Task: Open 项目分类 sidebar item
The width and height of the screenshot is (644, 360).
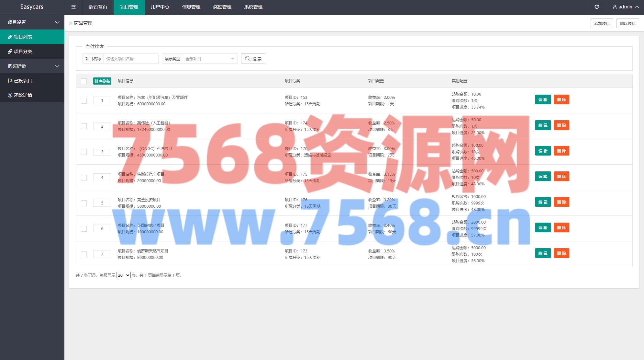Action: (23, 52)
